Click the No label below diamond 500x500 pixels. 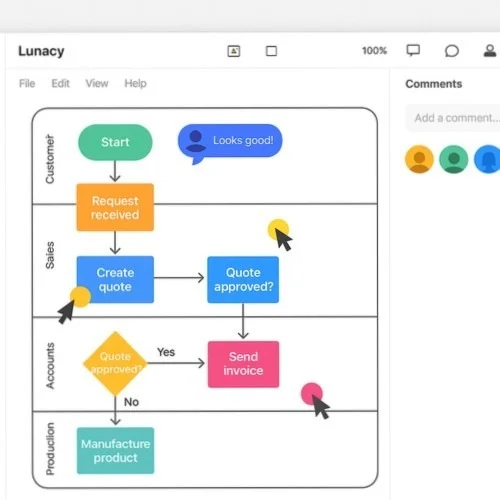tap(131, 402)
